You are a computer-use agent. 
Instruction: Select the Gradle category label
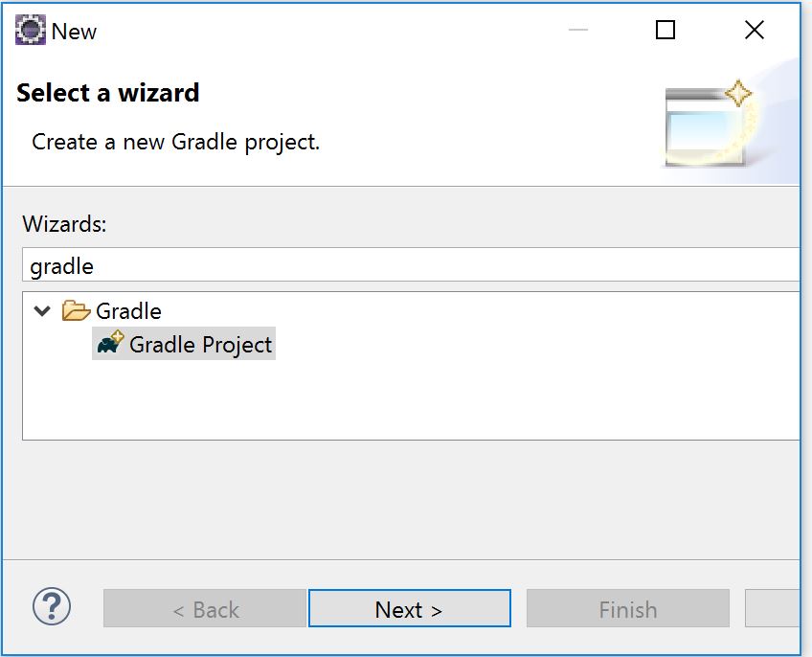[x=128, y=311]
